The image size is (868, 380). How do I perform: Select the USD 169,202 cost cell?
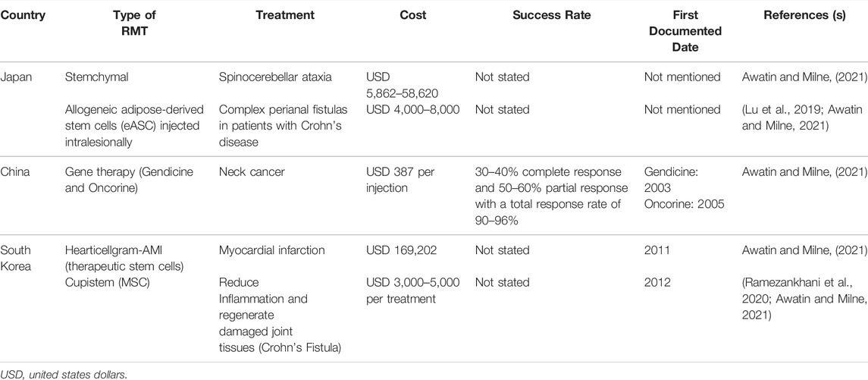(401, 251)
